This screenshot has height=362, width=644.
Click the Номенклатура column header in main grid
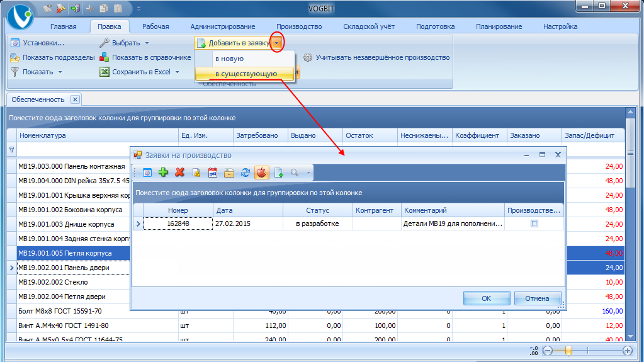tap(98, 135)
